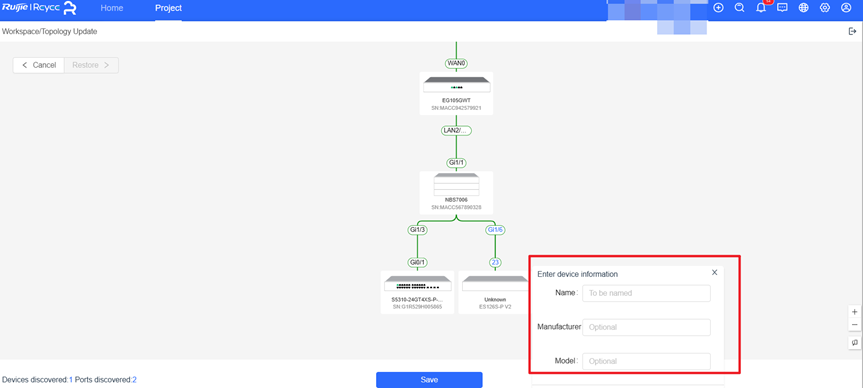Select the EG105GWT gateway device

pyautogui.click(x=456, y=93)
